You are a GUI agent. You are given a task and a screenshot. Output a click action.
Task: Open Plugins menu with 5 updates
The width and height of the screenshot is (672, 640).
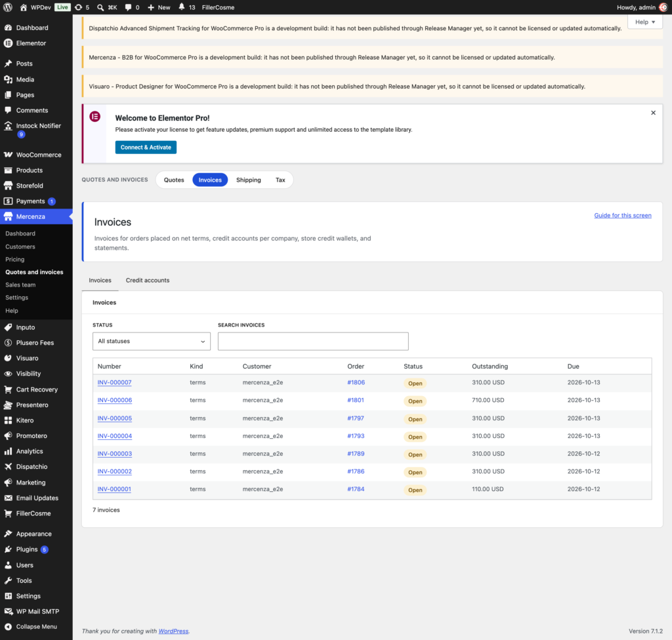[37, 550]
